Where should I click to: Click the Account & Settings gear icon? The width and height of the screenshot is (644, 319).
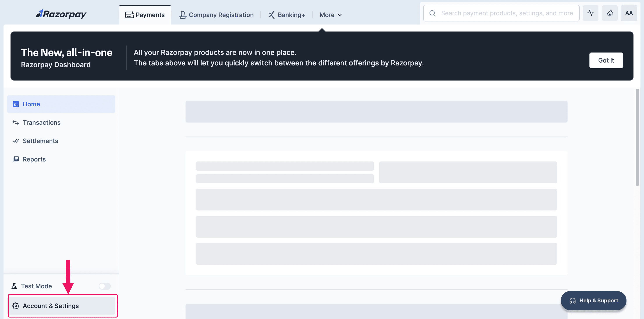click(x=16, y=306)
